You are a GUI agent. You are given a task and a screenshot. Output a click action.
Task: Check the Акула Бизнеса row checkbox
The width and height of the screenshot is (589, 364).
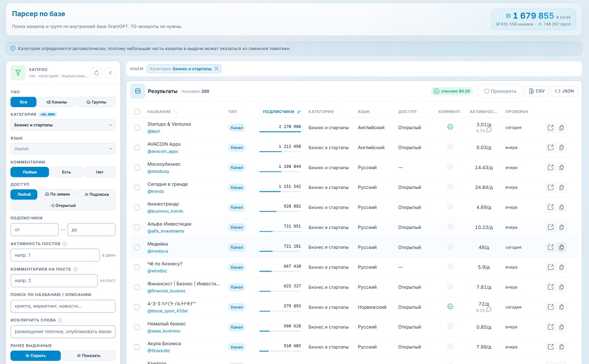click(137, 347)
